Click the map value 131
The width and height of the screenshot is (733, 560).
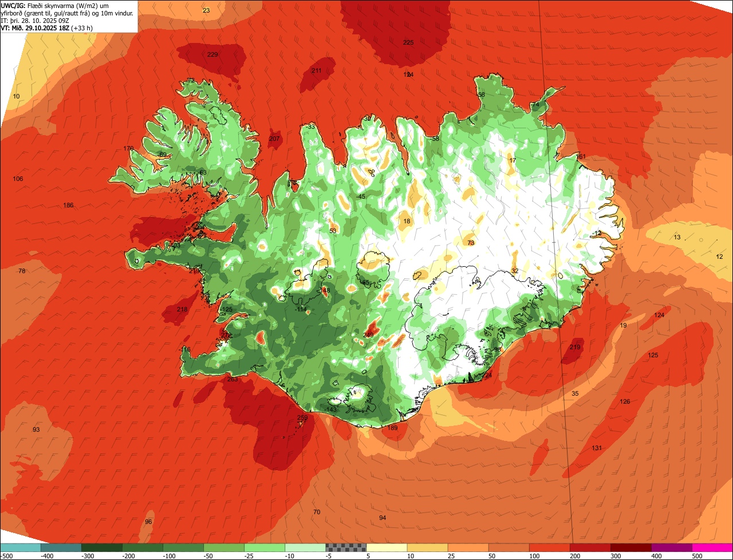click(597, 448)
